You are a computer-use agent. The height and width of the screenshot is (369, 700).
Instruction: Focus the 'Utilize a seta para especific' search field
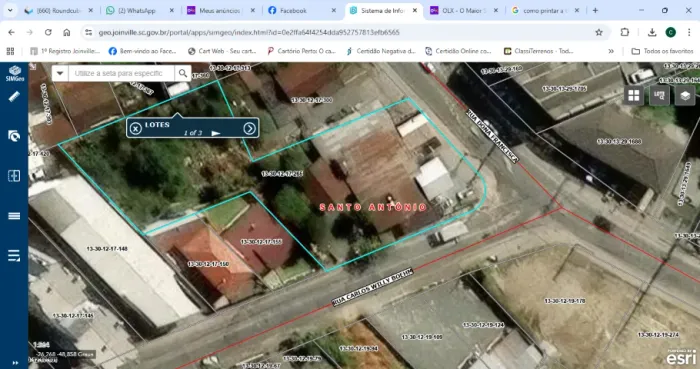(121, 73)
